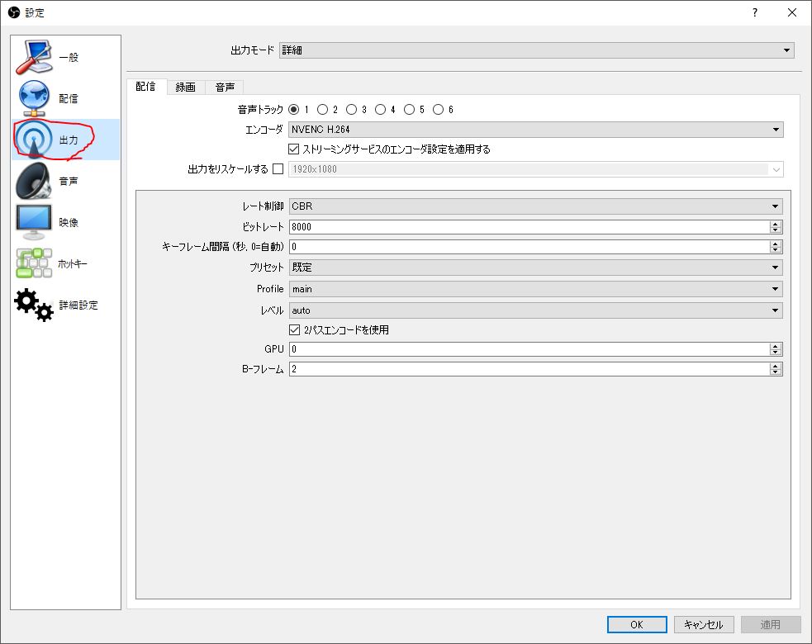The image size is (812, 644).
Task: Select audio track 3 radio button
Action: (352, 109)
